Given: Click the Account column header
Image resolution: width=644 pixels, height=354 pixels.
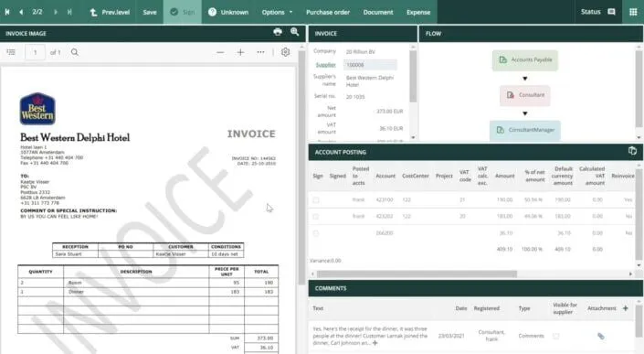Looking at the screenshot, I should 385,176.
